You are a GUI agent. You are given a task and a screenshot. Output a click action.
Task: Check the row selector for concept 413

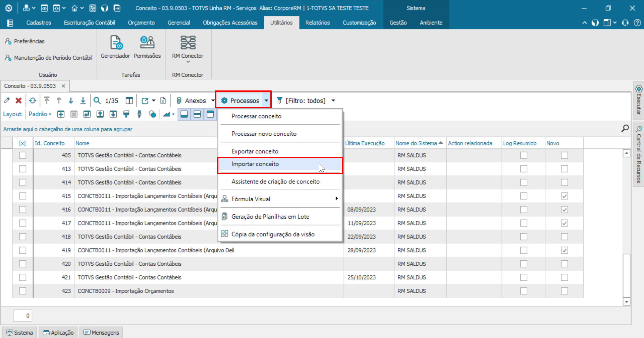22,169
